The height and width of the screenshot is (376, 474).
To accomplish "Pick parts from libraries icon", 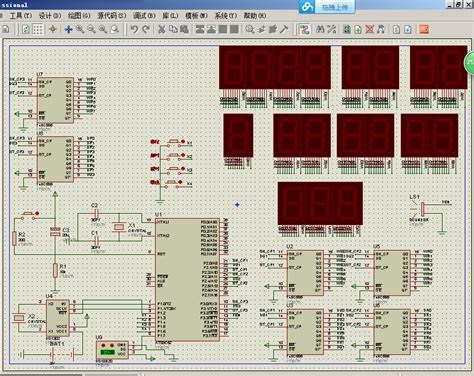I will (250, 29).
